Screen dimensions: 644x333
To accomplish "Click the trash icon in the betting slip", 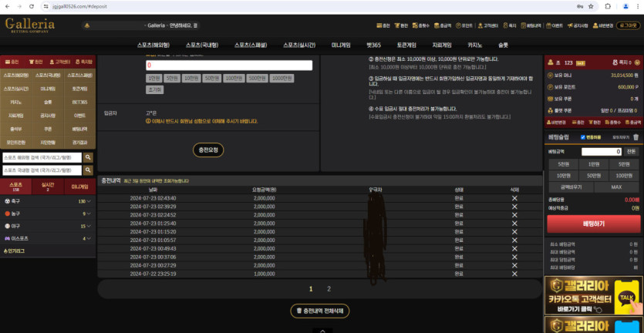I will click(636, 137).
